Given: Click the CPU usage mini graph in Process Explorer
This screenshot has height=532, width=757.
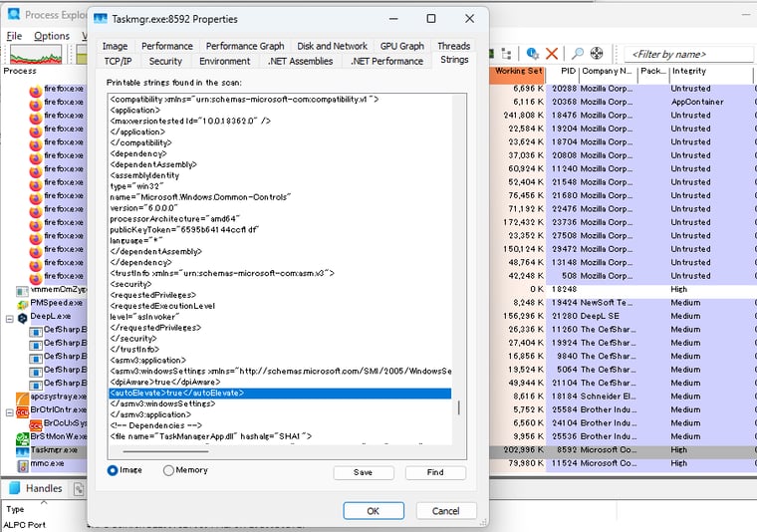Looking at the screenshot, I should point(36,54).
